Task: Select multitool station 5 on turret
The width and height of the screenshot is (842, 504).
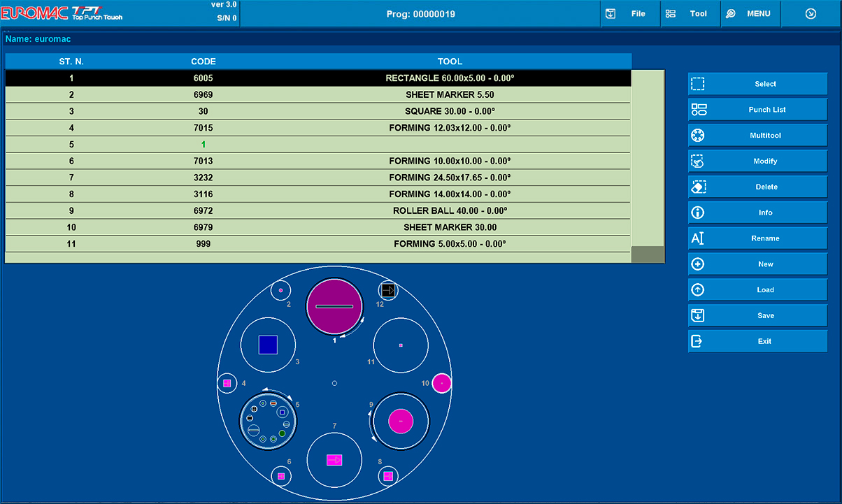Action: [x=269, y=420]
